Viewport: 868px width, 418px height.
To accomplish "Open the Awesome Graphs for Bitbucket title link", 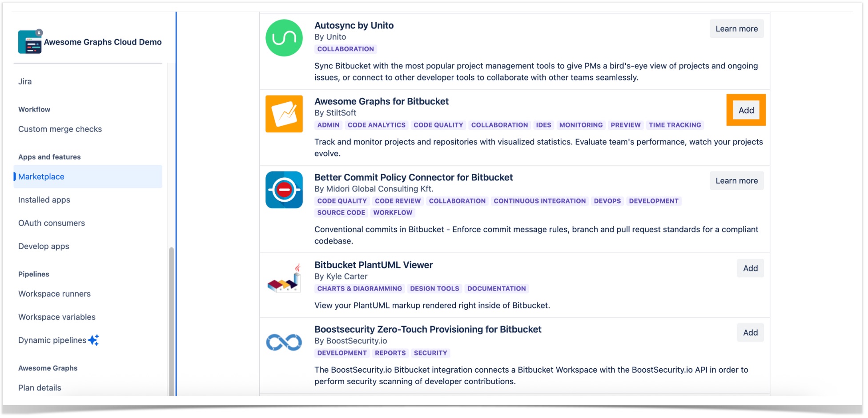I will click(381, 101).
